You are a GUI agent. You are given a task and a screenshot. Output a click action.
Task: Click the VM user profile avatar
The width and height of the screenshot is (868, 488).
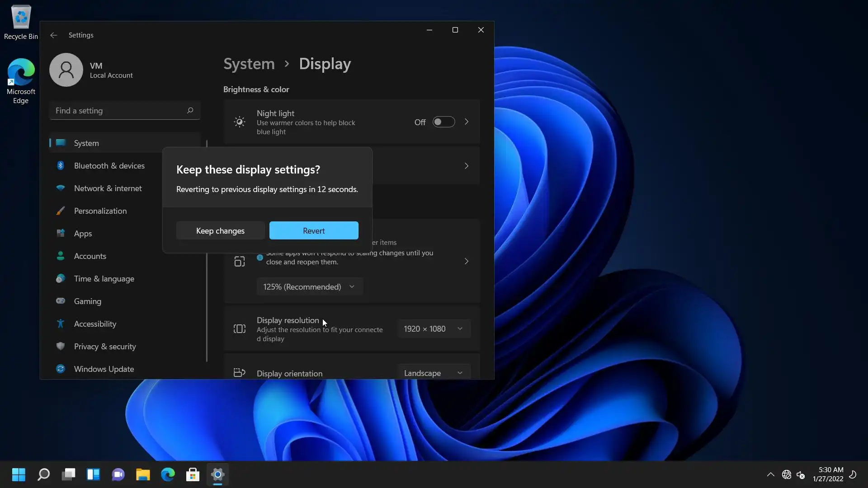point(66,70)
